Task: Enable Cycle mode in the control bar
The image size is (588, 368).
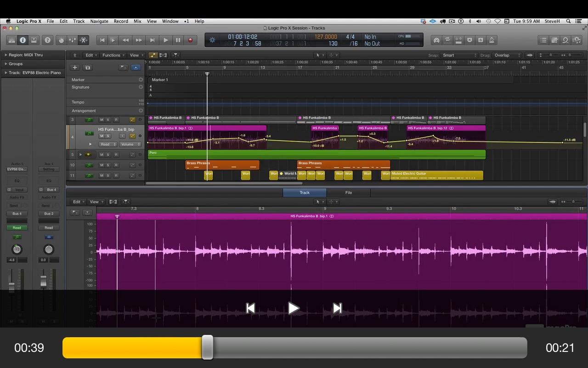Action: point(447,40)
